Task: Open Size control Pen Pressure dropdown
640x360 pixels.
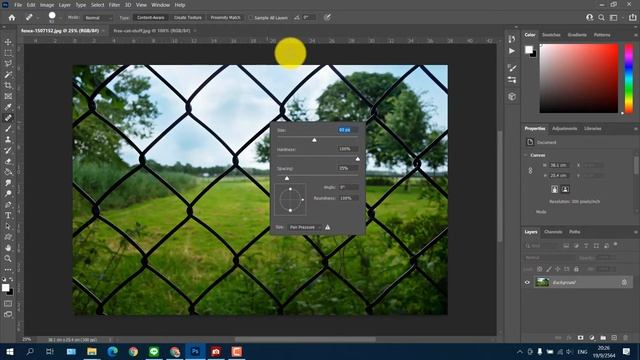Action: (x=305, y=227)
